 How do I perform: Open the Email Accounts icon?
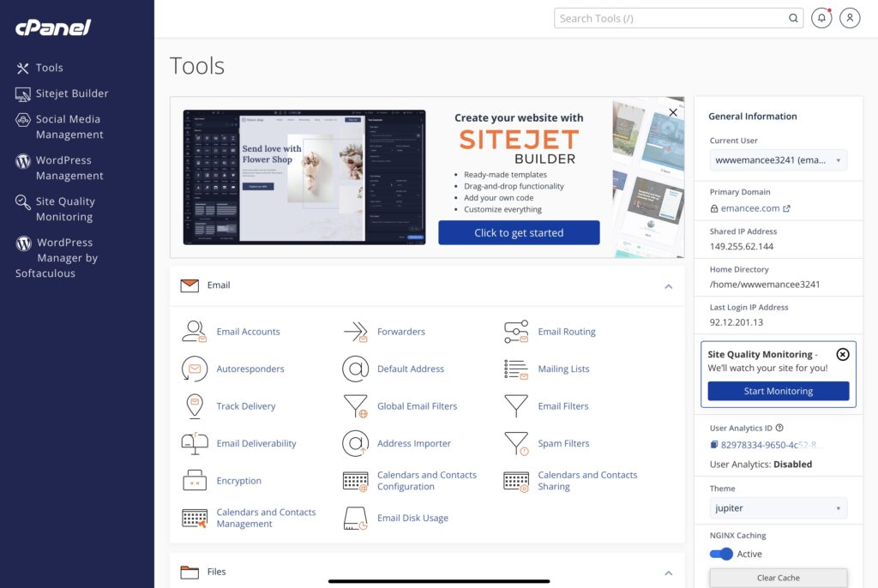tap(195, 332)
